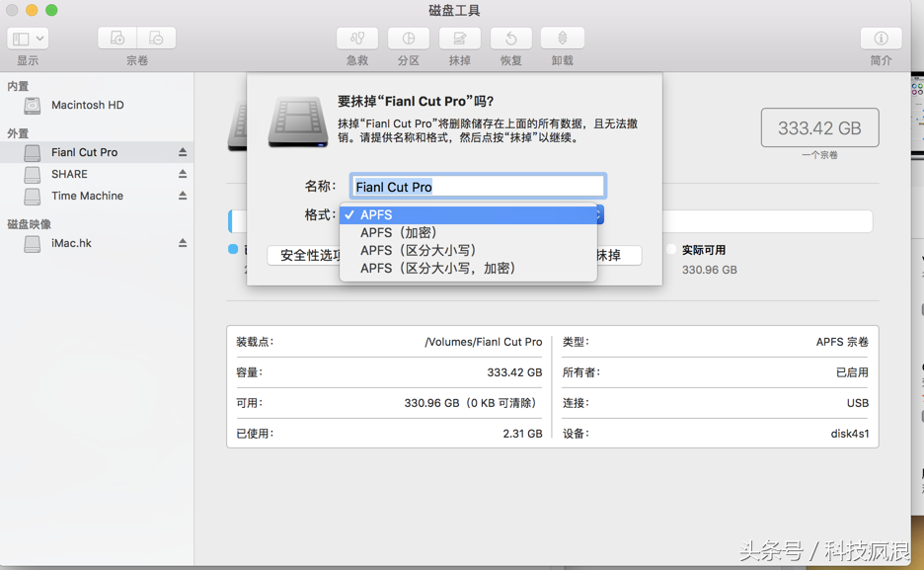The image size is (924, 570).
Task: Click the add volume toolbar icon
Action: (x=117, y=39)
